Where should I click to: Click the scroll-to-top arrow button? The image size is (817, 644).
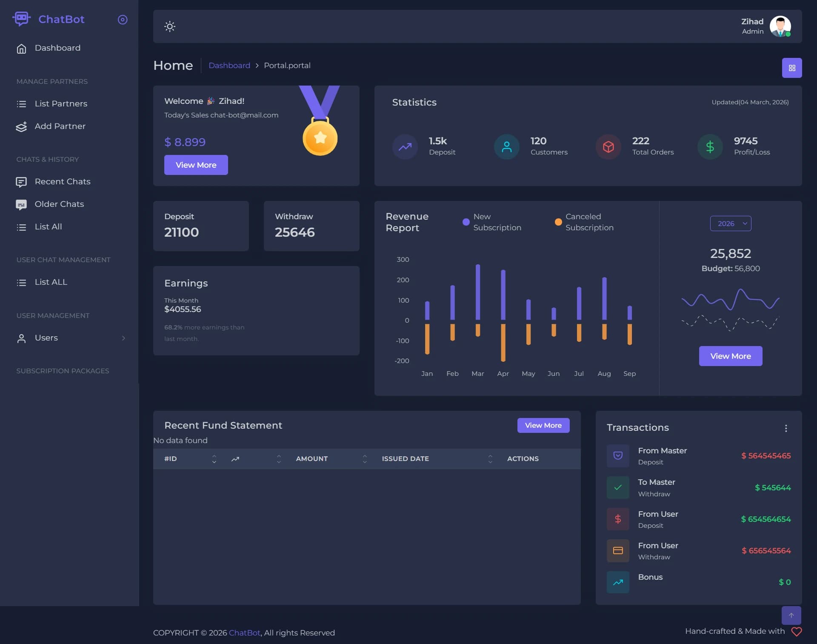(x=791, y=615)
